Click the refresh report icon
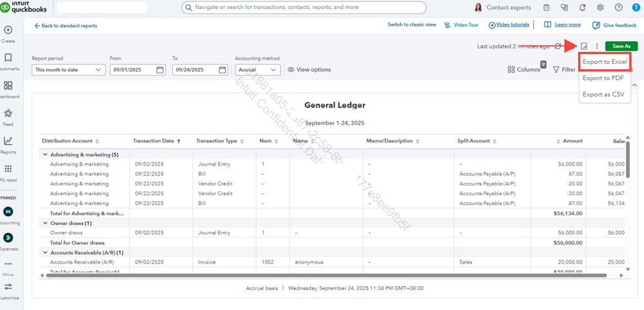Screen dimensions: 644x310 (x=558, y=46)
